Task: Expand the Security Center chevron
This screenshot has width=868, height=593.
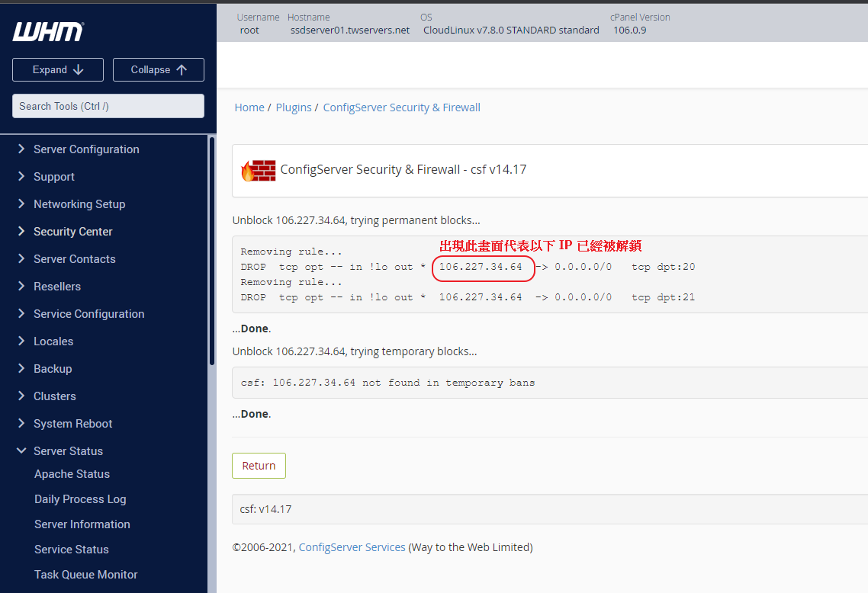Action: coord(21,232)
